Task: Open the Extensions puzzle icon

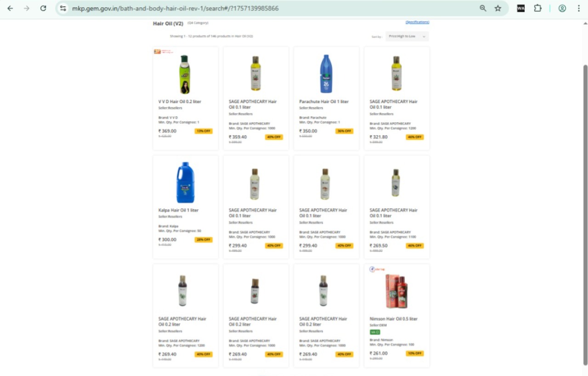Action: [537, 8]
